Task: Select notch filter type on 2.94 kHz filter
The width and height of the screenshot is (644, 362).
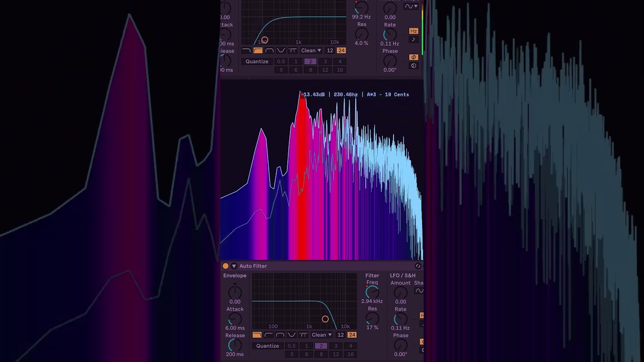Action: [291, 335]
